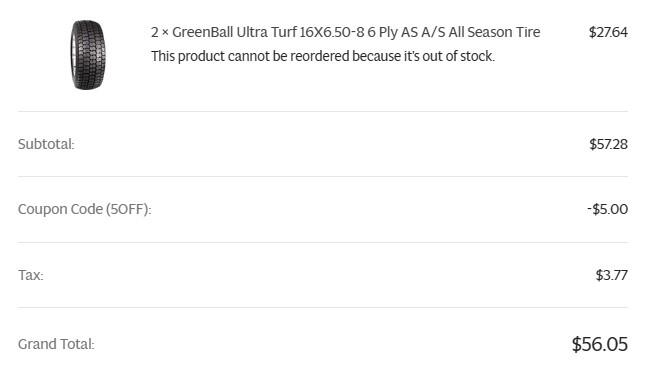This screenshot has width=659, height=376.
Task: Click the Grand Total label
Action: 56,344
